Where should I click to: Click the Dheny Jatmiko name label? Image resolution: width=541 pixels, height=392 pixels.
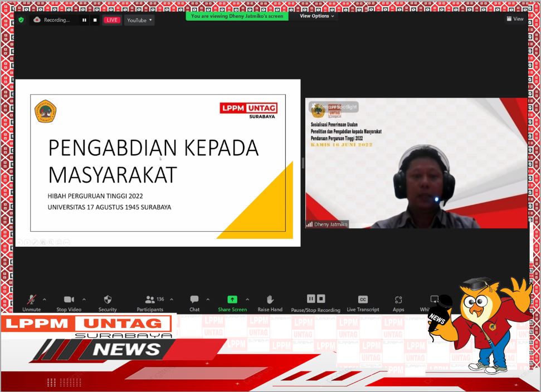327,224
